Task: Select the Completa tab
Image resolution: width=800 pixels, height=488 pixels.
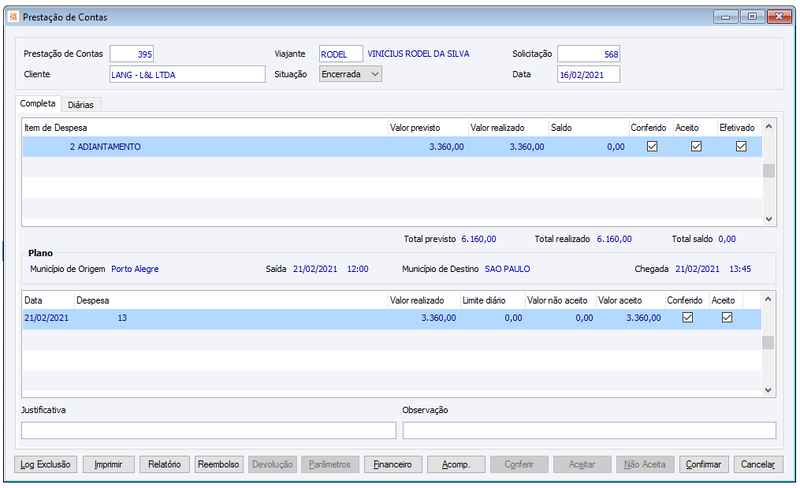Action: coord(38,104)
